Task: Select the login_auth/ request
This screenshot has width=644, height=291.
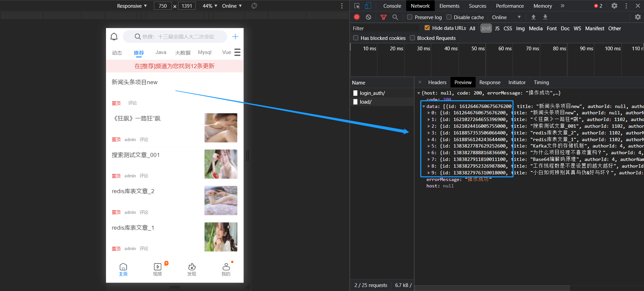Action: [382, 93]
